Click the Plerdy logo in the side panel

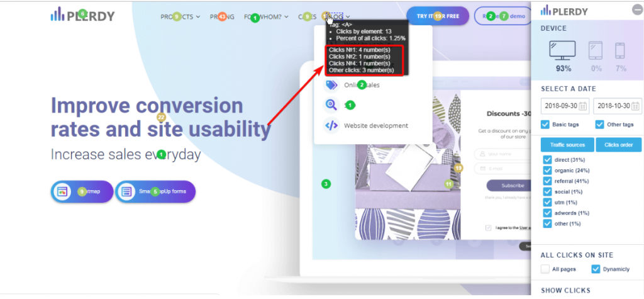[x=564, y=11]
